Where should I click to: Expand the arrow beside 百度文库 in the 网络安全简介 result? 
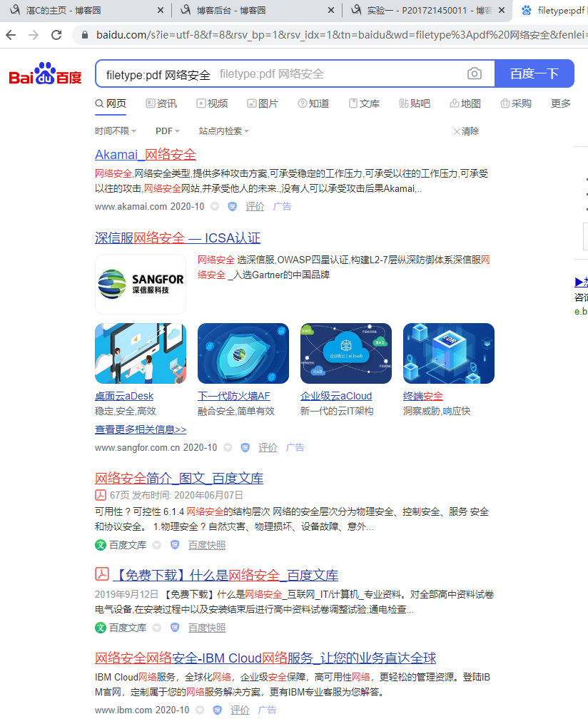tap(157, 545)
